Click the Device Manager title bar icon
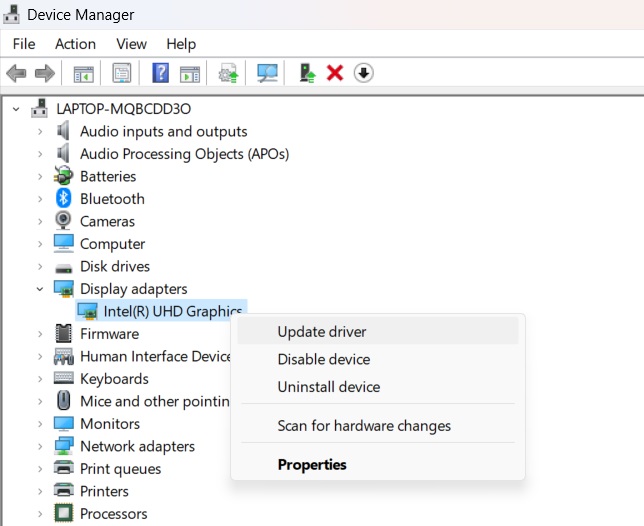644x526 pixels. click(11, 14)
